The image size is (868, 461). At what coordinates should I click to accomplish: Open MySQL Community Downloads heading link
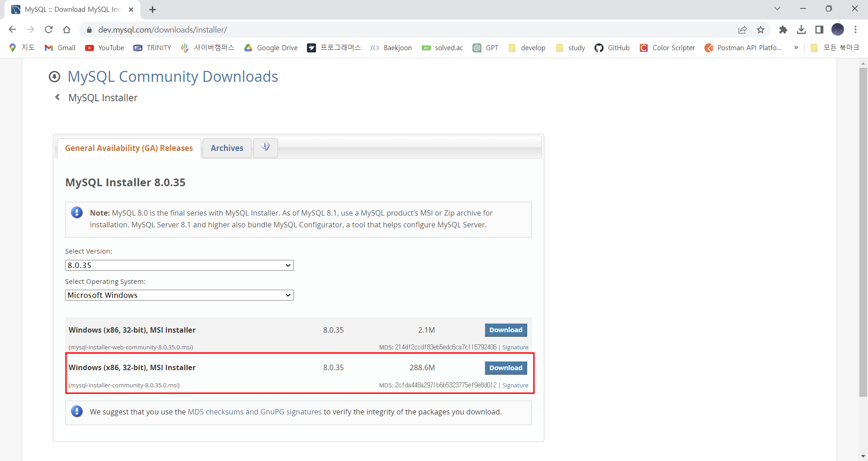point(173,76)
